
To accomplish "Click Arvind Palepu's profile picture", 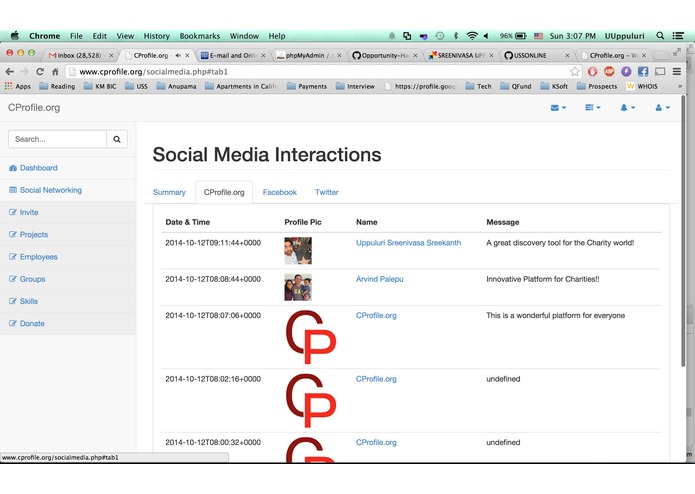I will pyautogui.click(x=298, y=287).
